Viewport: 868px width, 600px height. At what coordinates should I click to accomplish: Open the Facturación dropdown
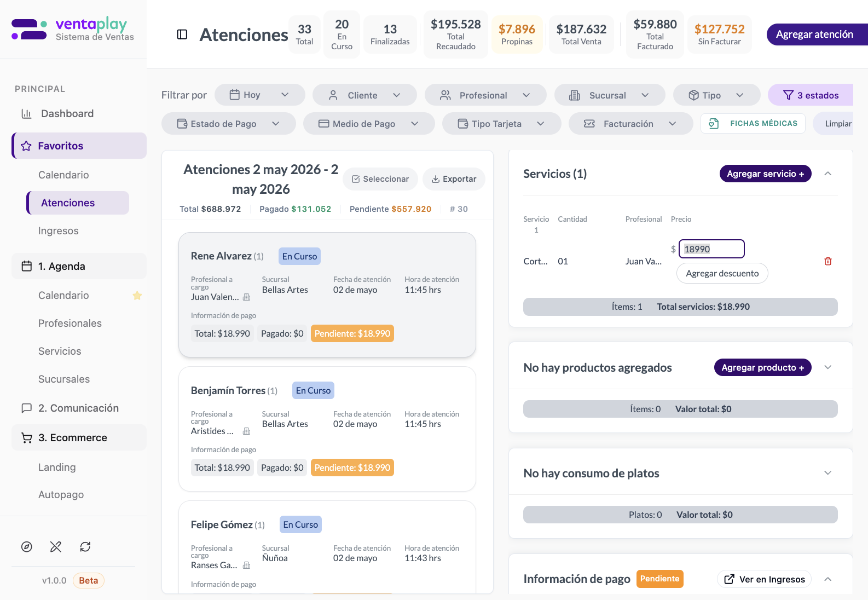click(x=631, y=123)
